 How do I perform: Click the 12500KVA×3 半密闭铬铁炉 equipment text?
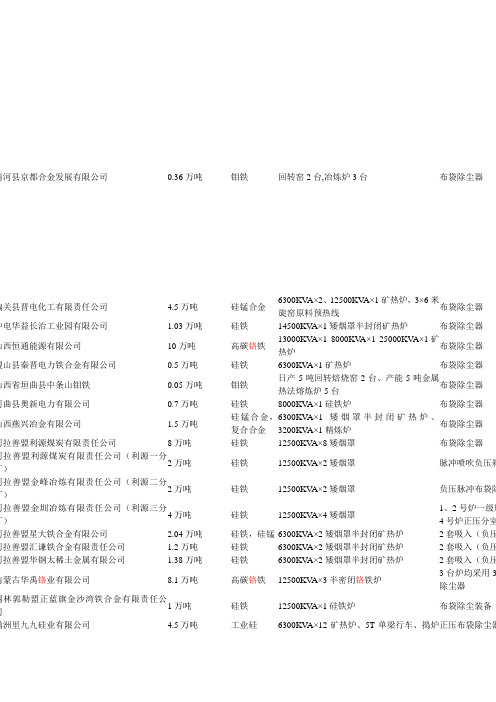(329, 580)
